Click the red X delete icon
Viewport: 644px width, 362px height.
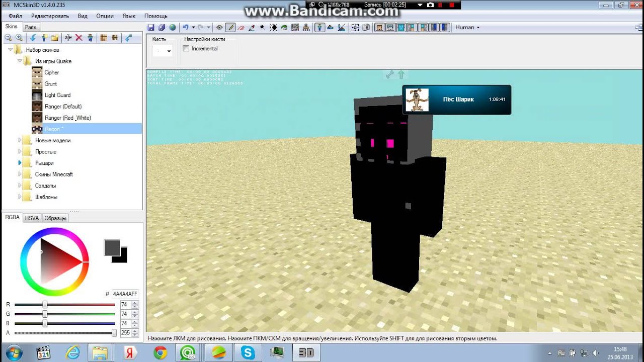tap(79, 38)
